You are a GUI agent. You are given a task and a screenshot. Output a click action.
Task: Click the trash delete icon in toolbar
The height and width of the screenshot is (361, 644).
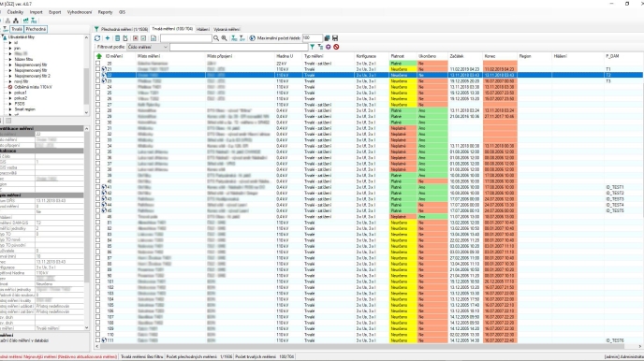[117, 38]
